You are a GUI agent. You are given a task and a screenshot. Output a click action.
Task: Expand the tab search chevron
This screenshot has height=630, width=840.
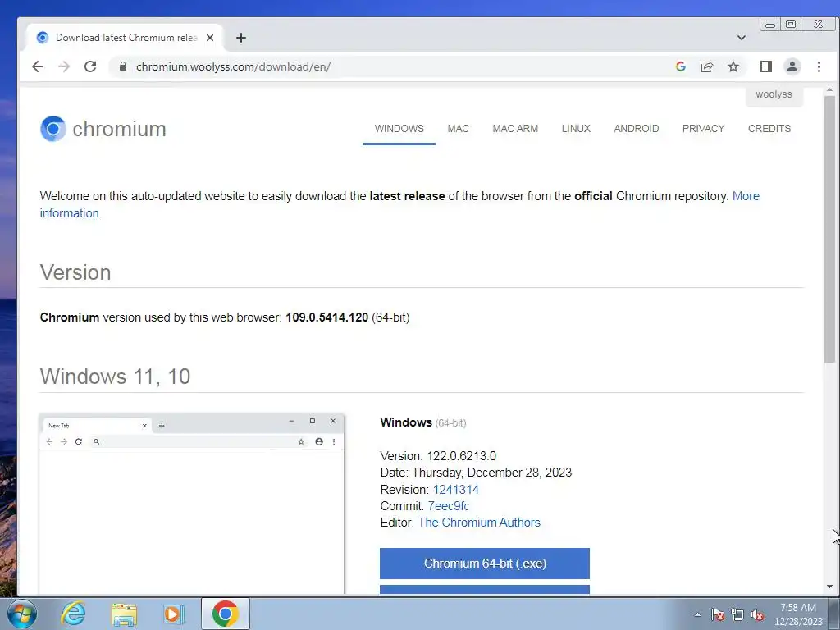742,38
